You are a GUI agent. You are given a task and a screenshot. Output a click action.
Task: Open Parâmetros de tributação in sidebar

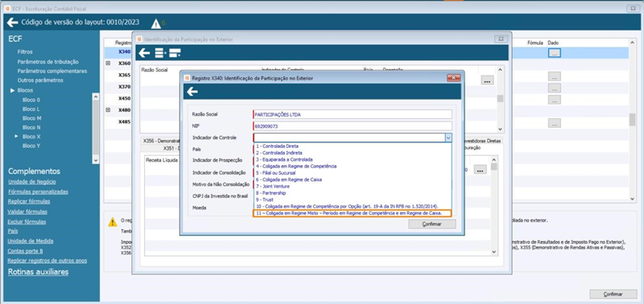click(x=48, y=62)
